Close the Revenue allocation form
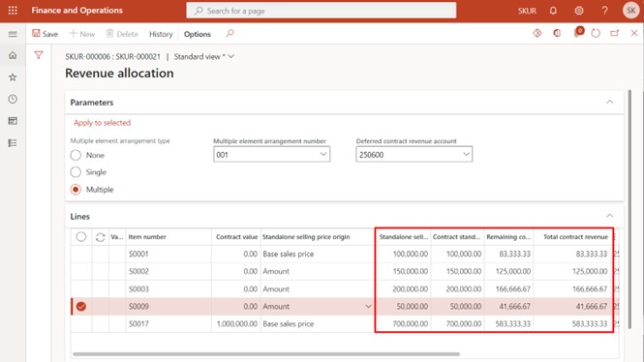Image resolution: width=644 pixels, height=362 pixels. coord(634,33)
